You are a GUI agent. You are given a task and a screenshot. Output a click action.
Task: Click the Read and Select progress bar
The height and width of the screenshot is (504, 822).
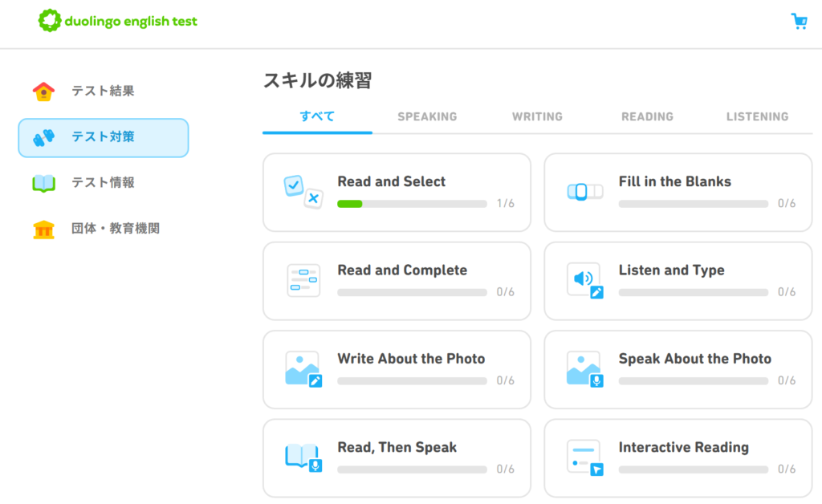[x=412, y=204]
